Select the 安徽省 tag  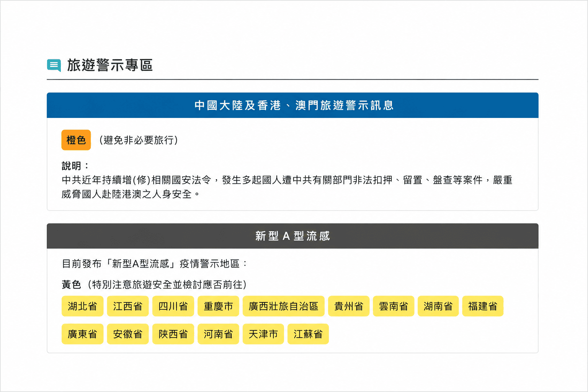click(x=128, y=334)
